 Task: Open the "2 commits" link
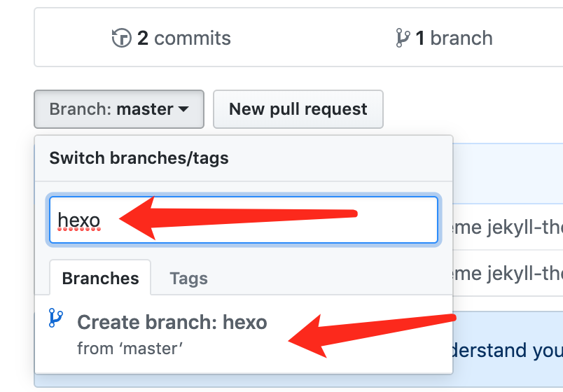click(172, 38)
